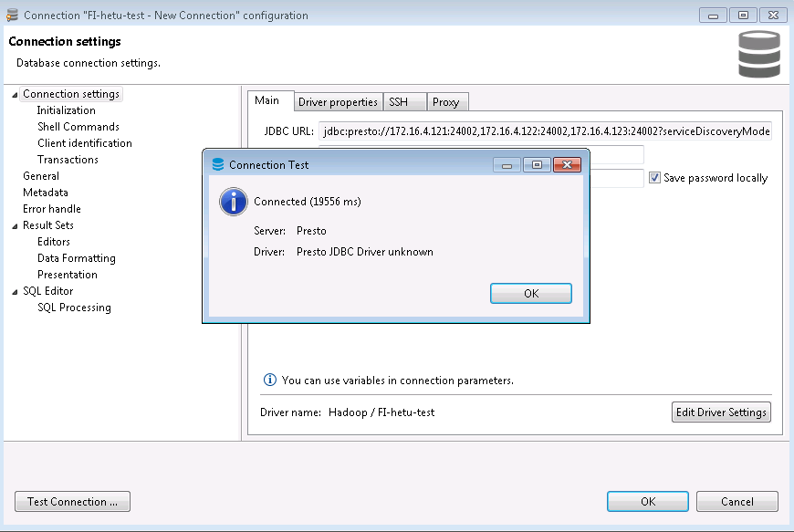
Task: Collapse the Result Sets tree node
Action: tap(15, 225)
